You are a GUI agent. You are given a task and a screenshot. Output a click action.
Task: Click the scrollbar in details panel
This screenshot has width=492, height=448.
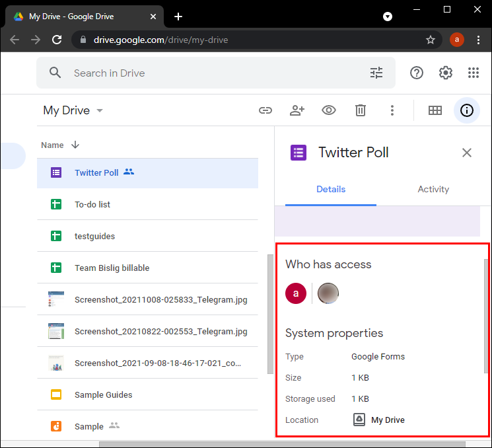(x=485, y=316)
